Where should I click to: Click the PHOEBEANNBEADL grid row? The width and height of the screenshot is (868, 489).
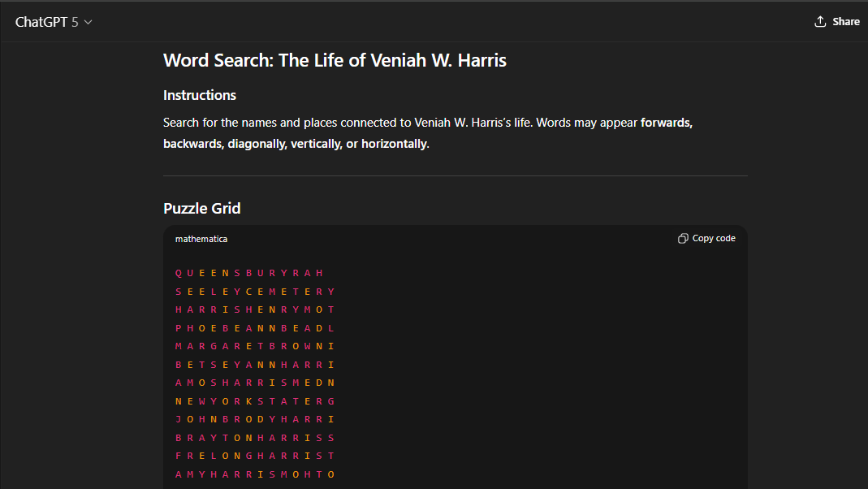[x=255, y=328]
